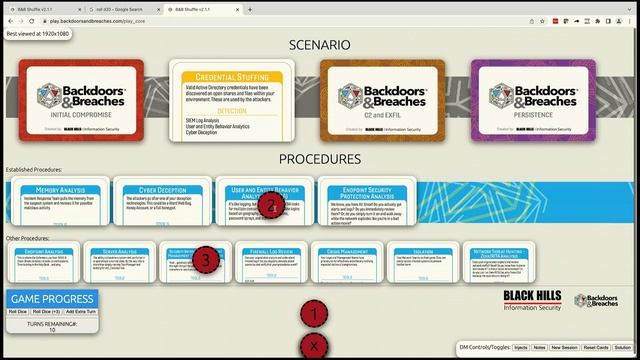Toggle the Notes DM control

point(539,347)
